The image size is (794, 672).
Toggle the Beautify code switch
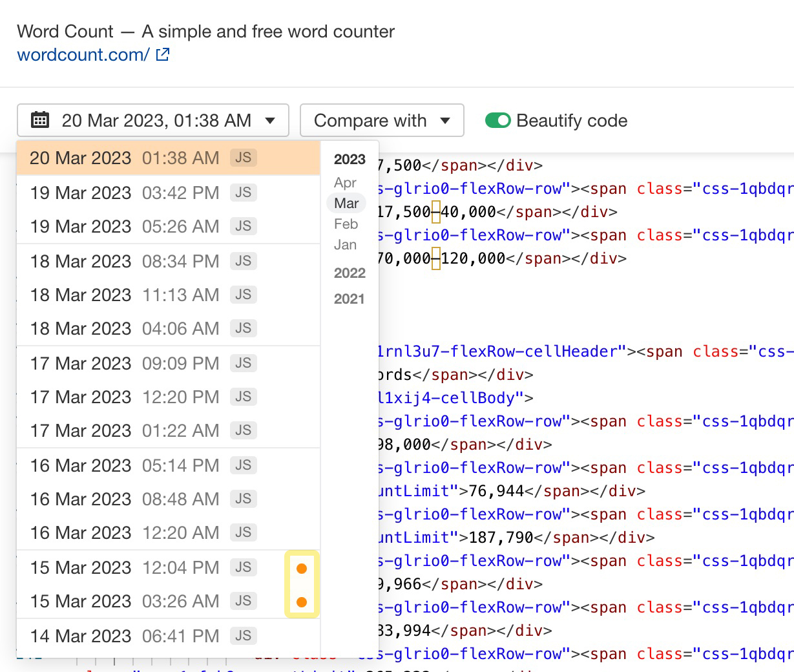(x=497, y=121)
